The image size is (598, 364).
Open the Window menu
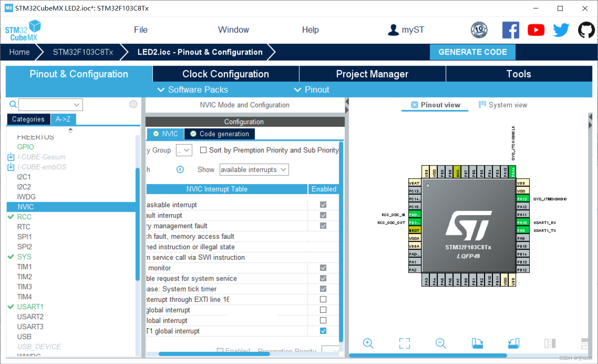pos(233,30)
